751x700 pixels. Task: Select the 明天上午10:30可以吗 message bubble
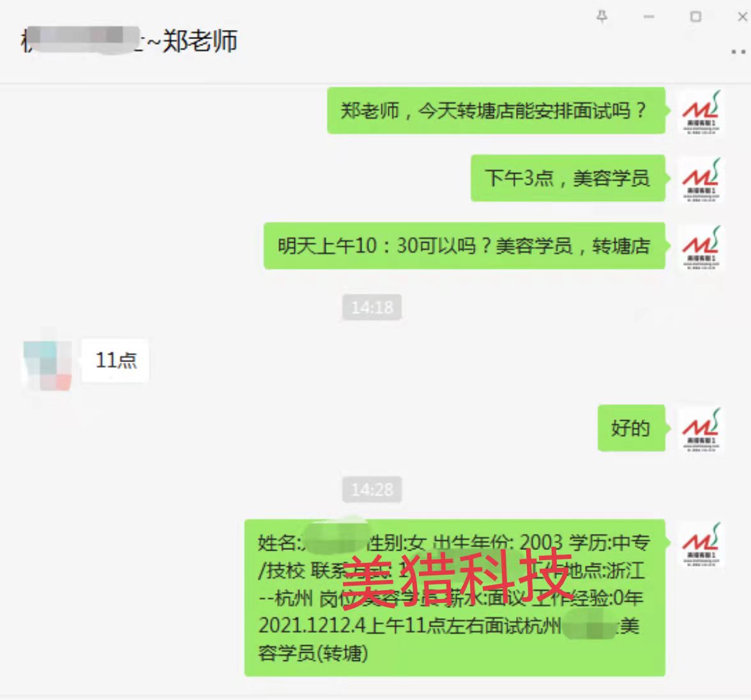click(x=465, y=246)
